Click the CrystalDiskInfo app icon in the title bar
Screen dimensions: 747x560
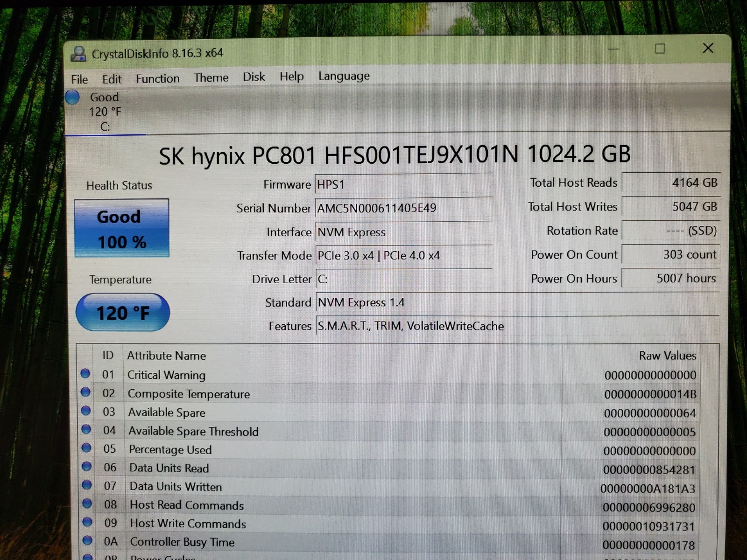point(78,54)
